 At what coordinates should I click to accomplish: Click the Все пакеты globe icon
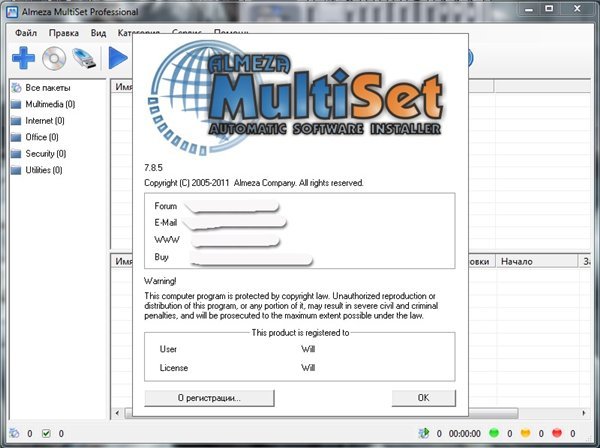16,88
